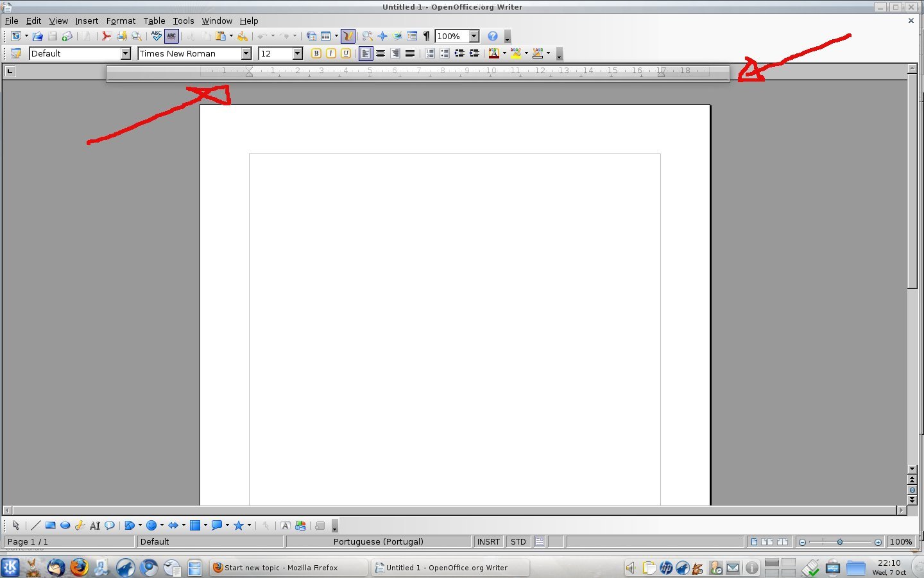Toggle nonprinting characters pilcrow button
The width and height of the screenshot is (924, 578).
tap(426, 37)
